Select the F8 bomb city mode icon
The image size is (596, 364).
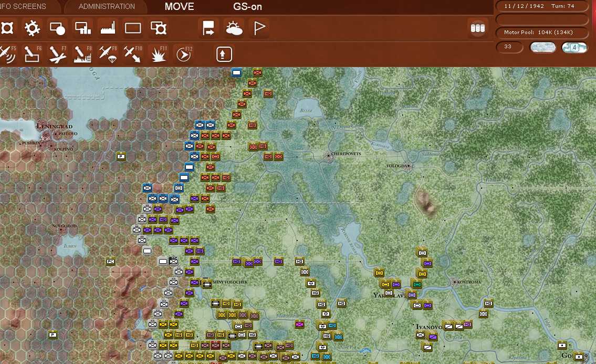click(83, 54)
